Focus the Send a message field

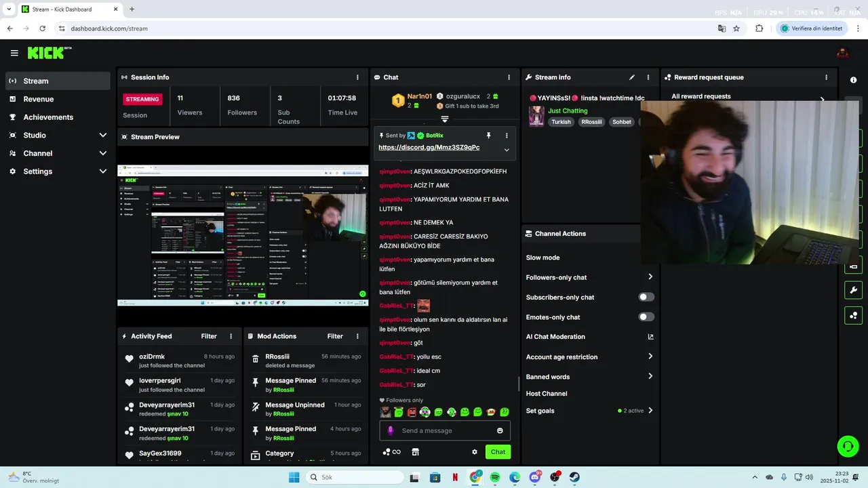click(445, 430)
